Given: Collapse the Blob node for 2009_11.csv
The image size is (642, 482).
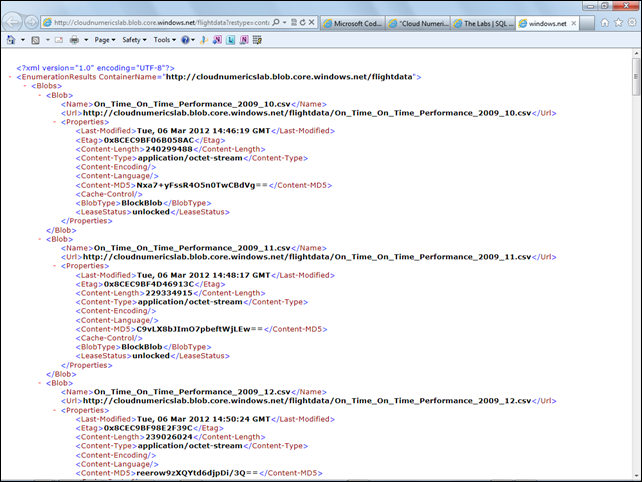Looking at the screenshot, I should (x=40, y=239).
